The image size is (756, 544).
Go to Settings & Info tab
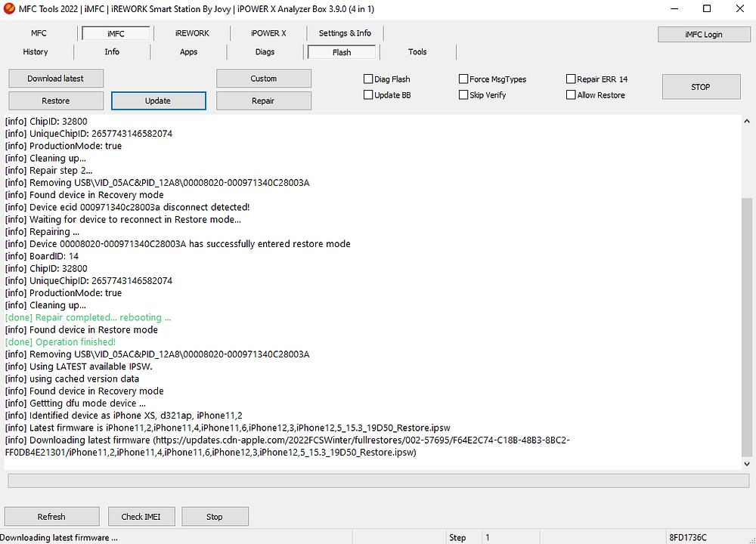pyautogui.click(x=345, y=33)
